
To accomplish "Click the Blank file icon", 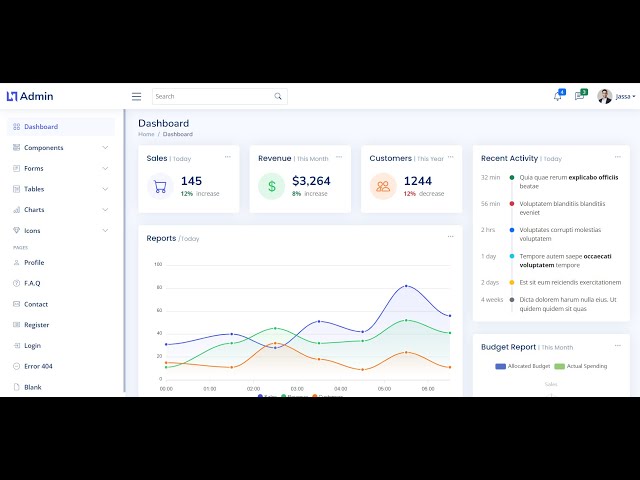I will (x=16, y=387).
